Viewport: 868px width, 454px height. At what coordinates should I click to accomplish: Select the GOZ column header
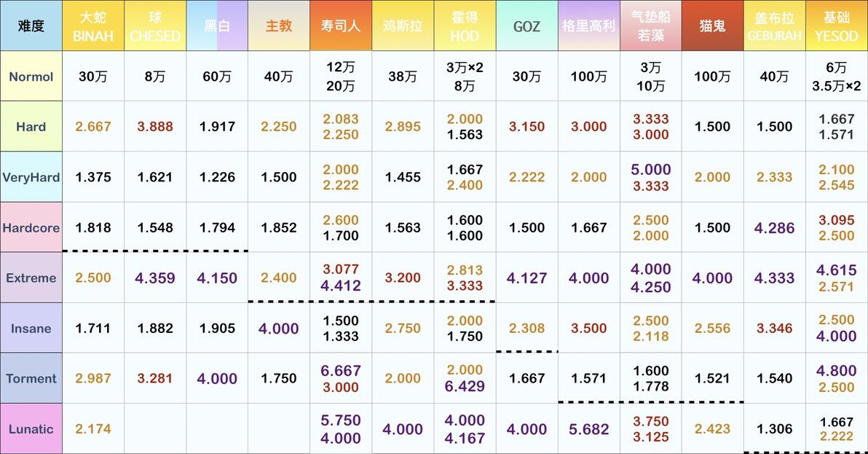click(x=526, y=26)
